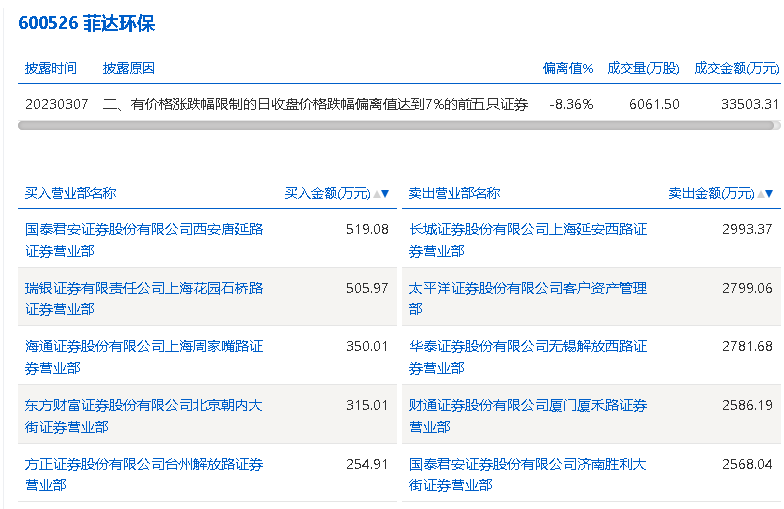Open 国泰君安证券西安唐延路证券营业部 link
784x509 pixels.
144,240
